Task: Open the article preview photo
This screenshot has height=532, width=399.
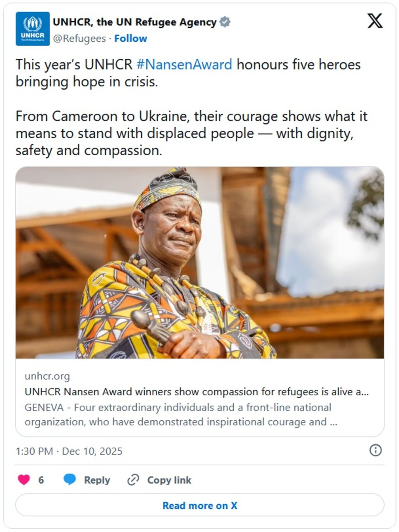Action: click(x=199, y=263)
